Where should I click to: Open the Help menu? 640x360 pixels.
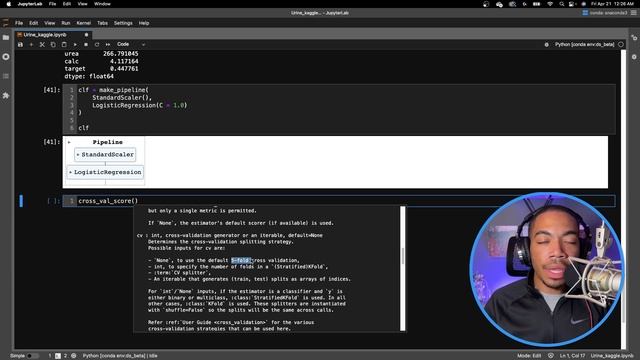(x=144, y=23)
